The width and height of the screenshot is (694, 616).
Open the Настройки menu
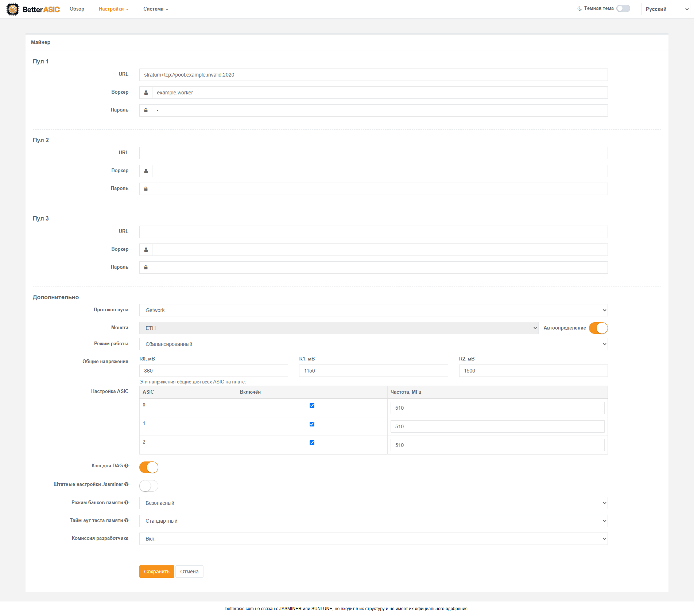[113, 9]
